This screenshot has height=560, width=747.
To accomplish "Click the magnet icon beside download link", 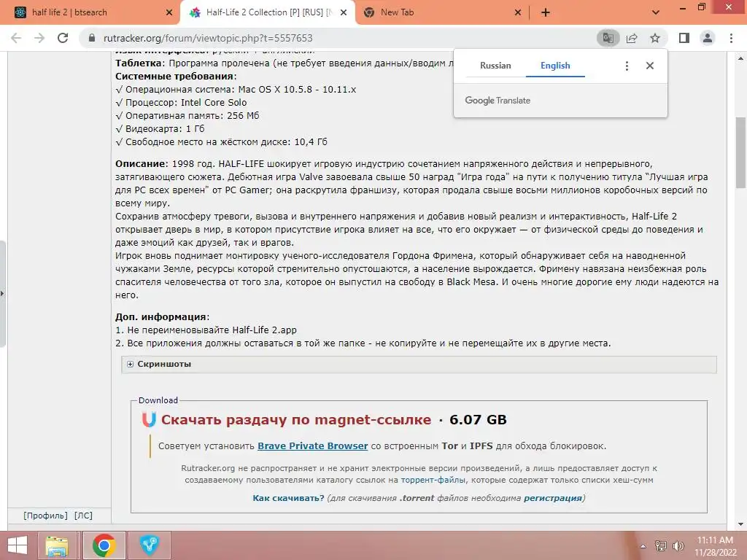I will [x=149, y=419].
